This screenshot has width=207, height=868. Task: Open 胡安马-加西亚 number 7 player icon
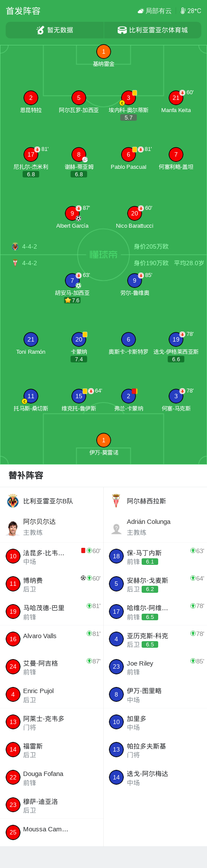point(72,280)
